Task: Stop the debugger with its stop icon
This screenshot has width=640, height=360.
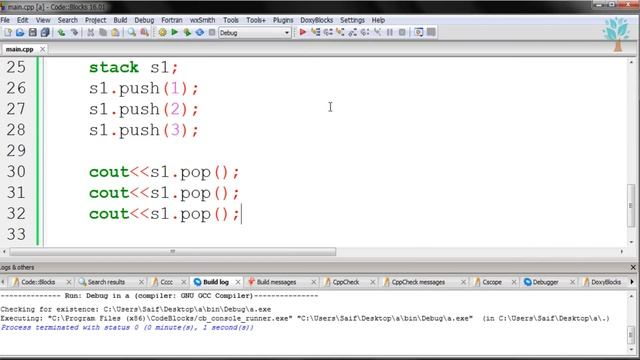Action: [x=402, y=32]
